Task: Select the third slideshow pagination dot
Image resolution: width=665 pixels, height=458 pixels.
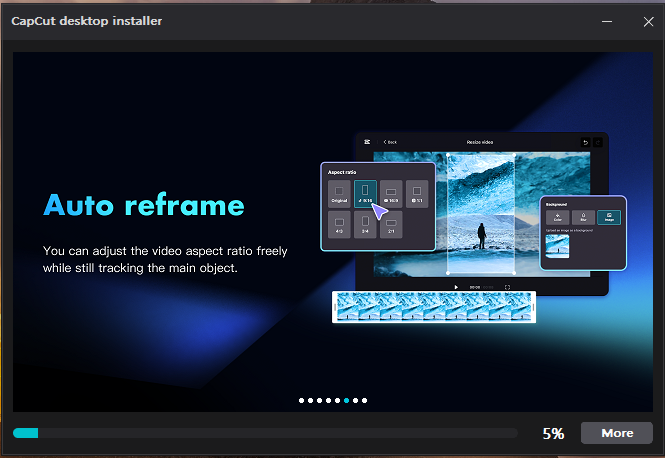Action: (x=319, y=400)
